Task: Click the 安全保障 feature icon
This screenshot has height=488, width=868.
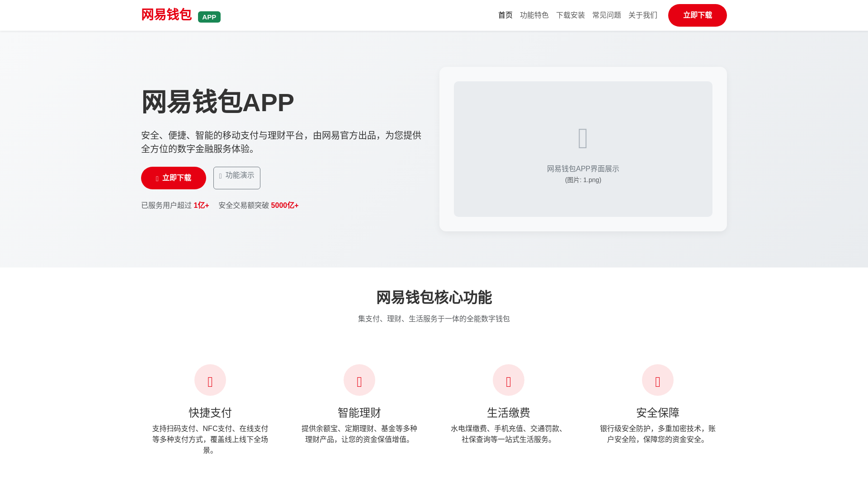Action: pos(658,380)
